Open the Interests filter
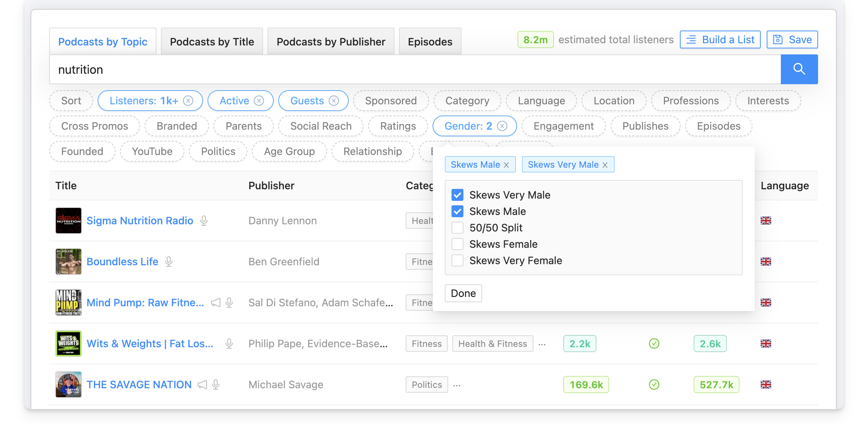The image size is (868, 424). pyautogui.click(x=768, y=101)
